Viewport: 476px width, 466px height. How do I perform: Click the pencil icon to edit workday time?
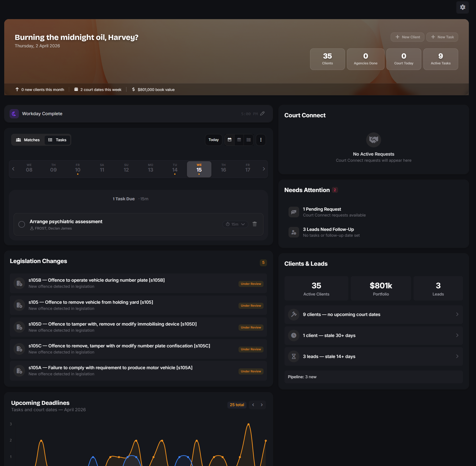tap(262, 114)
